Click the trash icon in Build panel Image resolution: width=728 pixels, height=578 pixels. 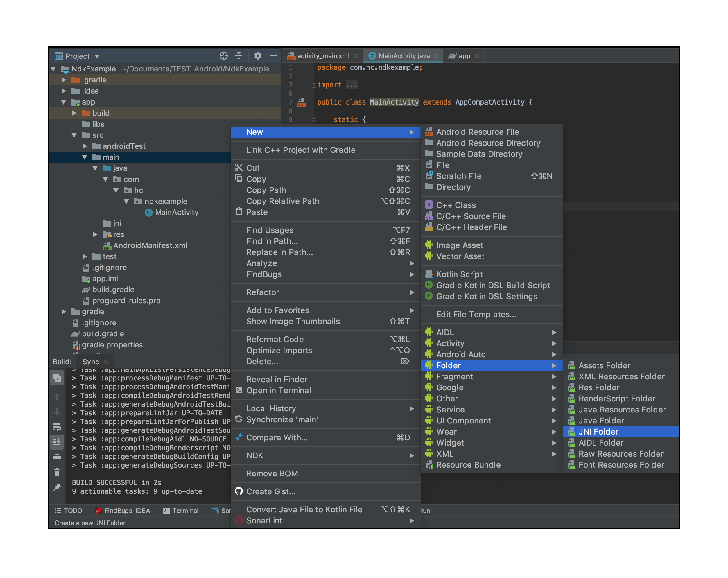click(x=57, y=472)
